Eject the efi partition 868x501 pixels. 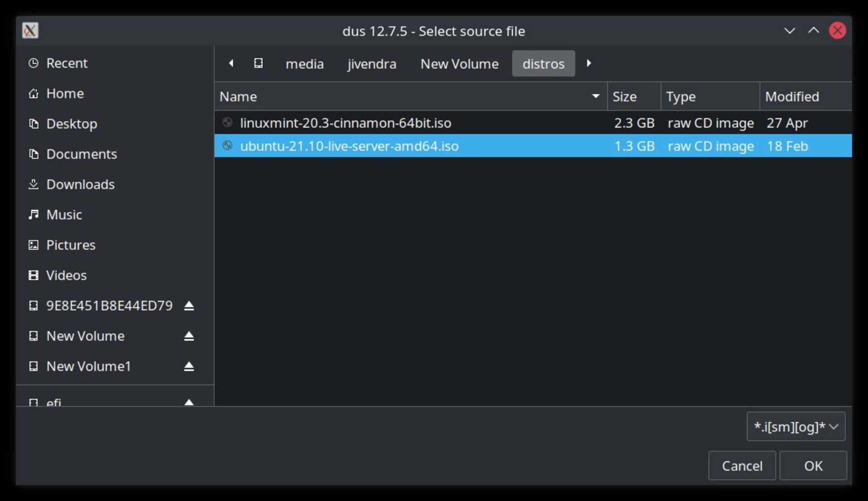(x=189, y=402)
